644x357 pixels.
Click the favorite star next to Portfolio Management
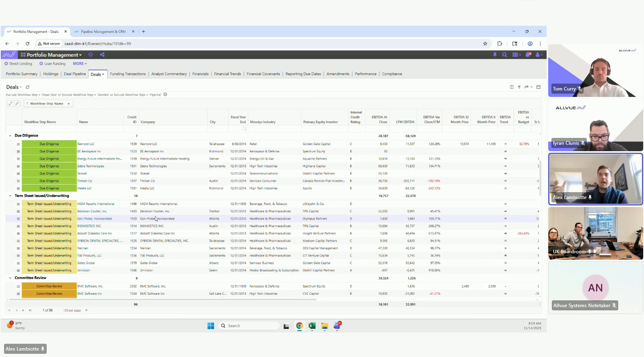coord(91,55)
